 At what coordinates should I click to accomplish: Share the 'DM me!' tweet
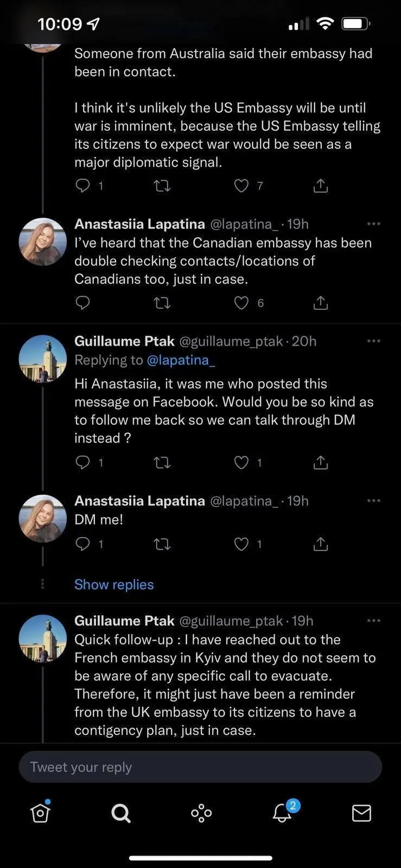point(321,544)
